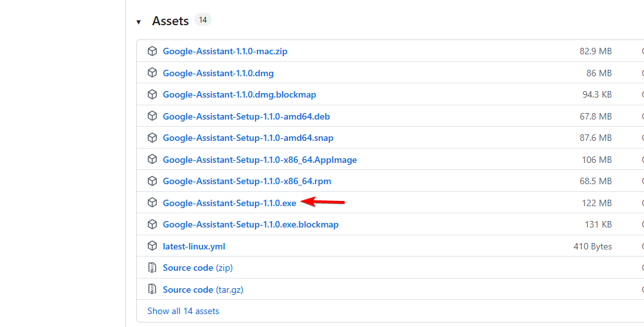
Task: Click package icon next to amd64.snap asset
Action: [152, 138]
